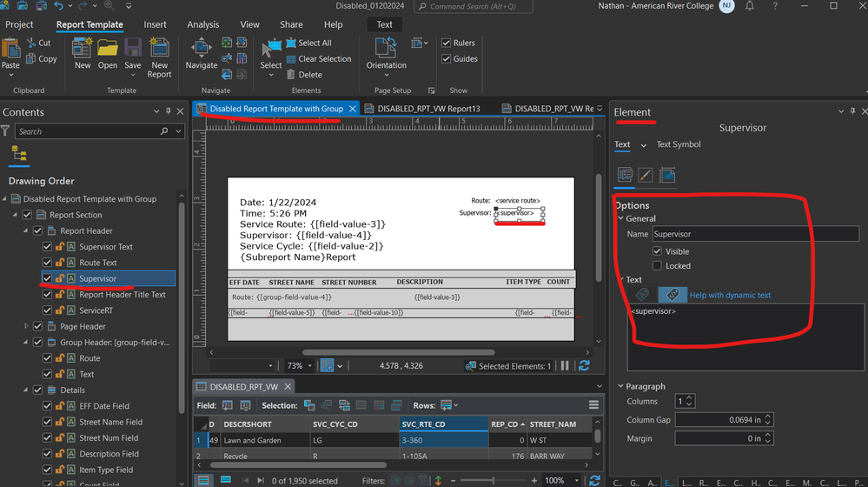This screenshot has height=487, width=868.
Task: Click the Select tool arrow icon
Action: click(x=271, y=48)
